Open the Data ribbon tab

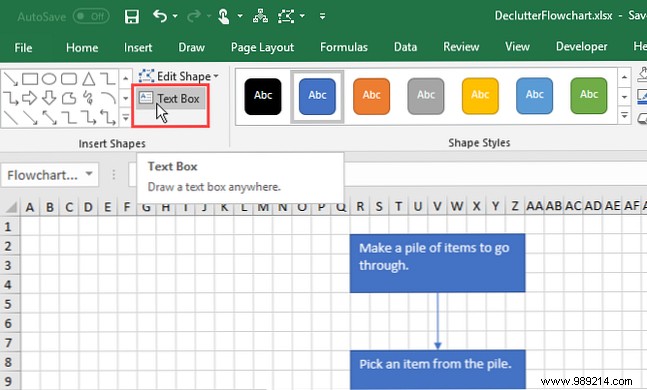405,47
